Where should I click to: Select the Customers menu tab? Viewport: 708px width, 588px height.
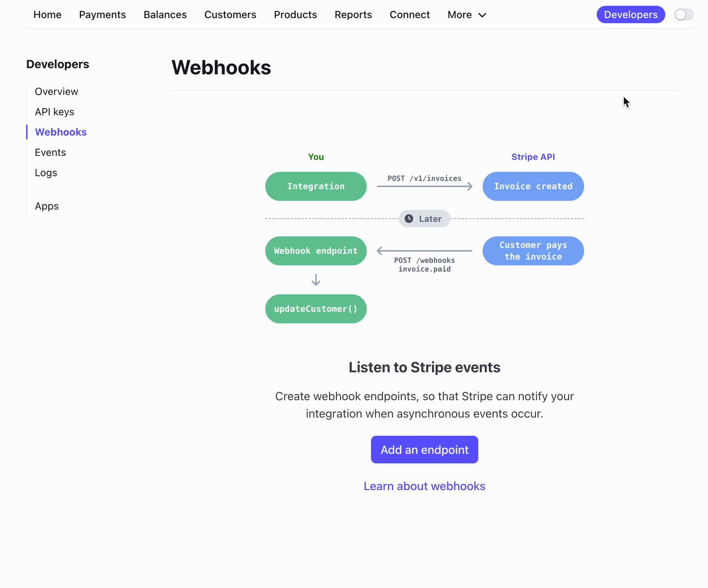230,15
